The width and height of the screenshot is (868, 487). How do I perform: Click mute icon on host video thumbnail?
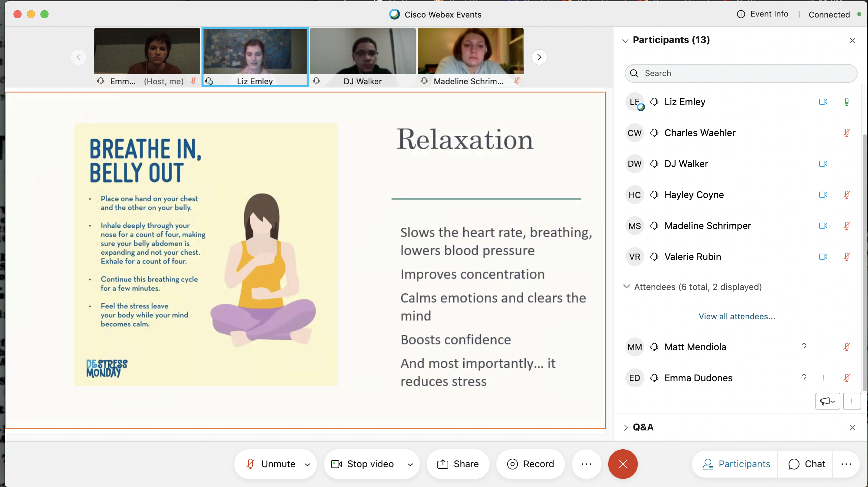(193, 81)
